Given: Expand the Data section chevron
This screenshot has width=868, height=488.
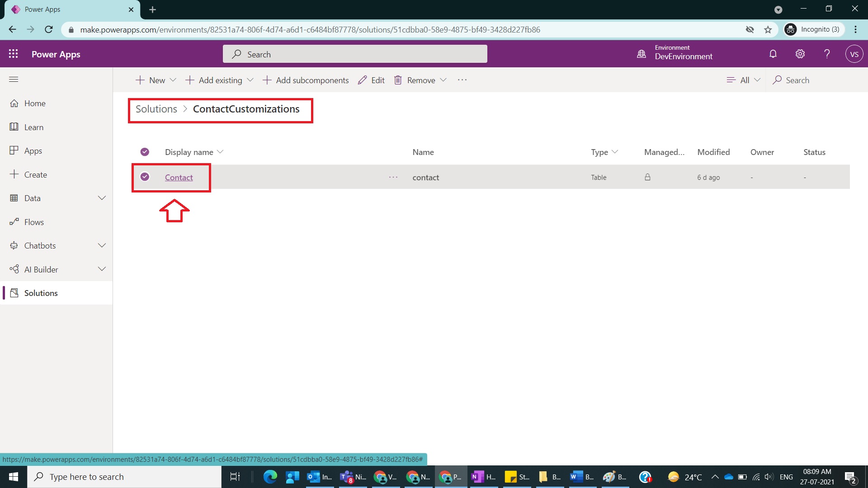Looking at the screenshot, I should click(102, 198).
